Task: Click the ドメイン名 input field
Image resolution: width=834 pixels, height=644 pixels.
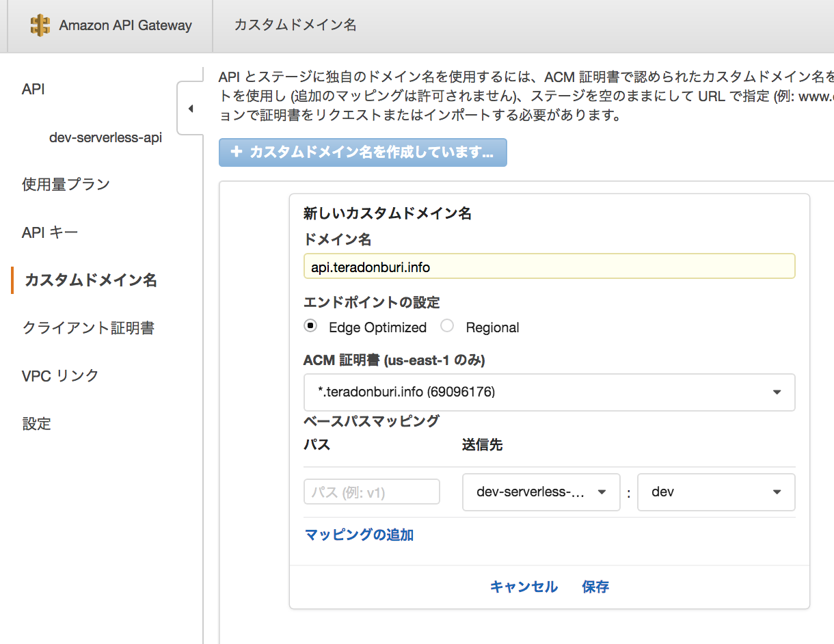Action: tap(549, 267)
